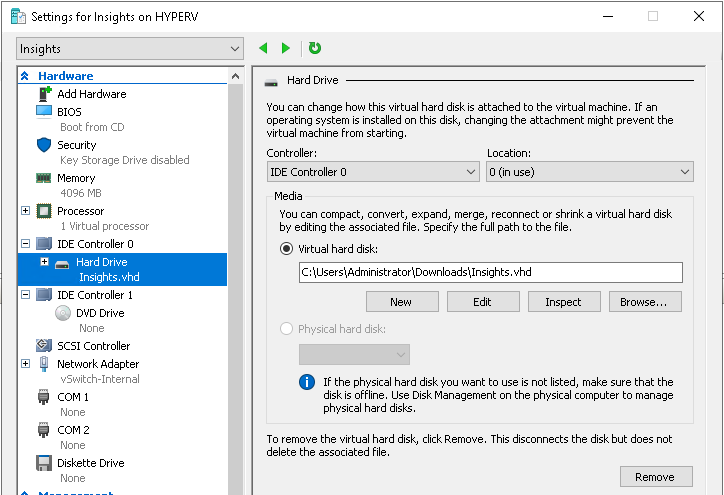
Task: Open the BIOS settings item
Action: (x=69, y=112)
